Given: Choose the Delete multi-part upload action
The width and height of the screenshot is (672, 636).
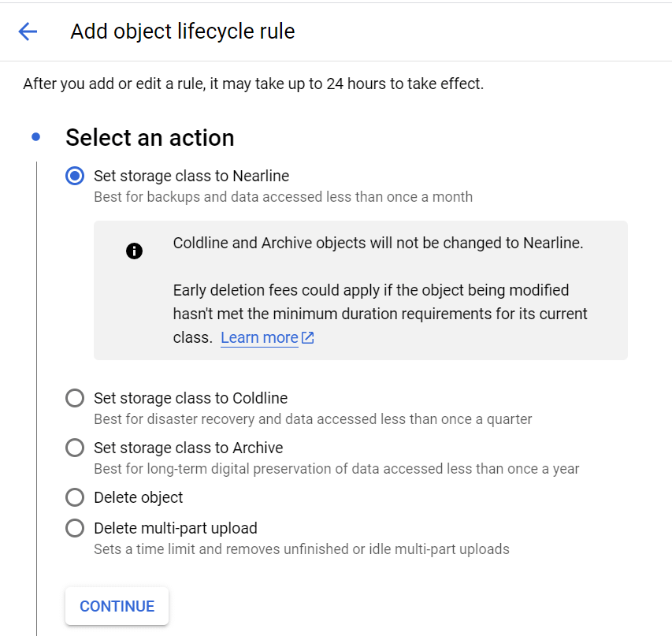Looking at the screenshot, I should (75, 528).
